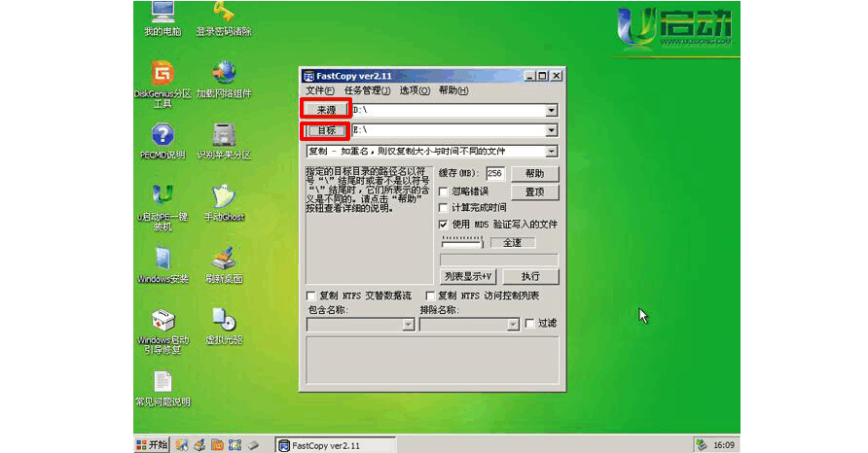Open the 加载网络组件 globe icon
Image resolution: width=868 pixels, height=453 pixels.
224,75
